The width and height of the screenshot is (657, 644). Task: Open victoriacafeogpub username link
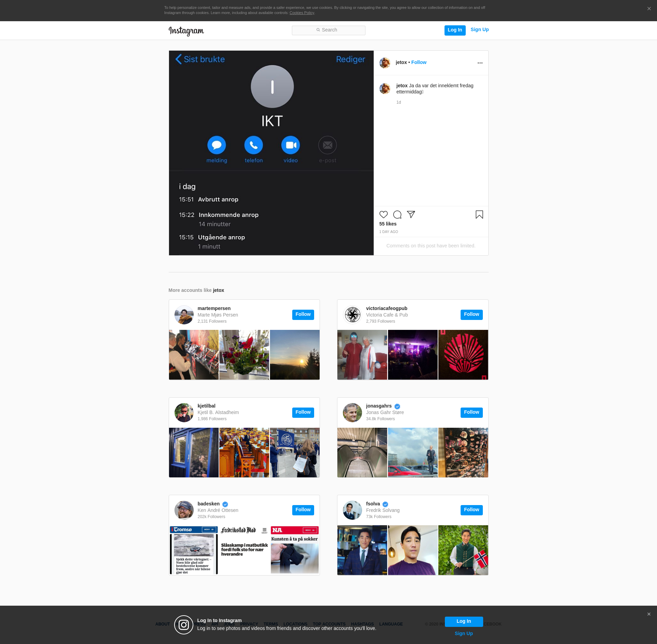click(387, 308)
